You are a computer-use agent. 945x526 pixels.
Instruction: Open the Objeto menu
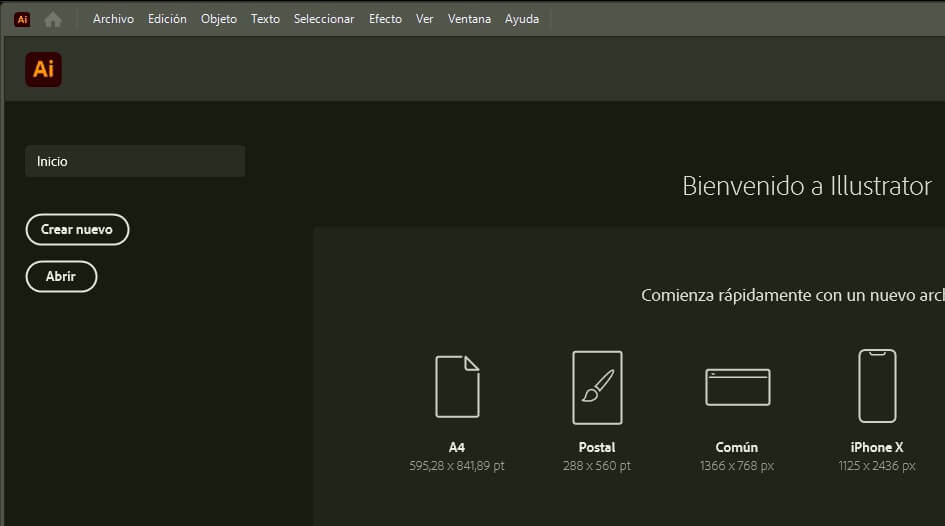pyautogui.click(x=219, y=19)
